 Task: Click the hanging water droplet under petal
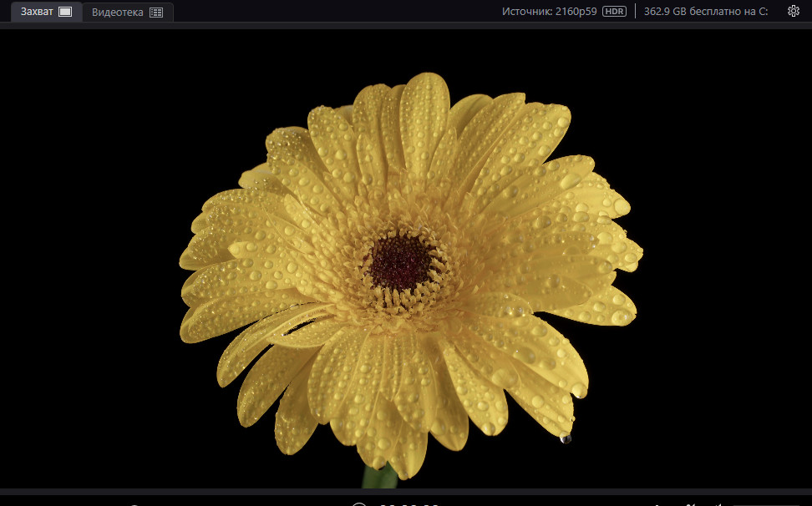click(566, 438)
